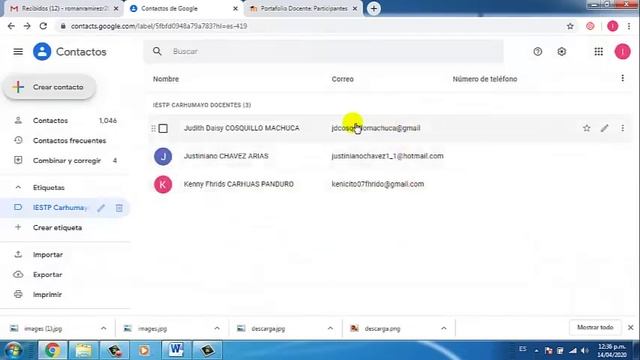Click the Chrome profile avatar in toolbar
Screen dimensions: 640x360
coord(612,26)
